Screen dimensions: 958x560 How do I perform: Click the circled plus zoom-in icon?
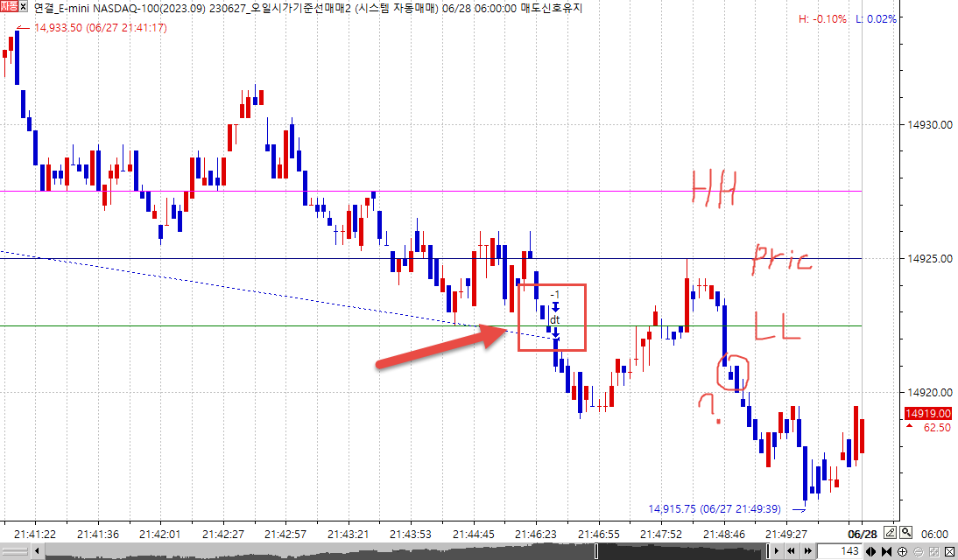(x=900, y=551)
